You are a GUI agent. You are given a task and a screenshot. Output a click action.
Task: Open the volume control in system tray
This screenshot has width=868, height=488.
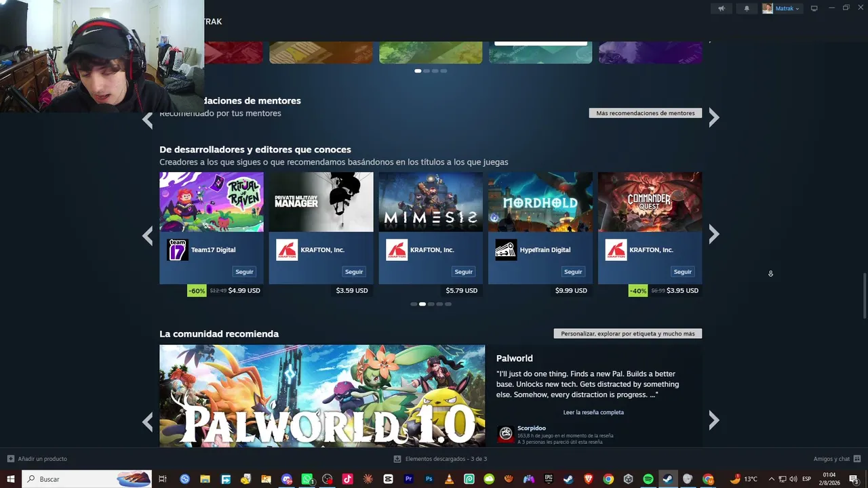[793, 479]
